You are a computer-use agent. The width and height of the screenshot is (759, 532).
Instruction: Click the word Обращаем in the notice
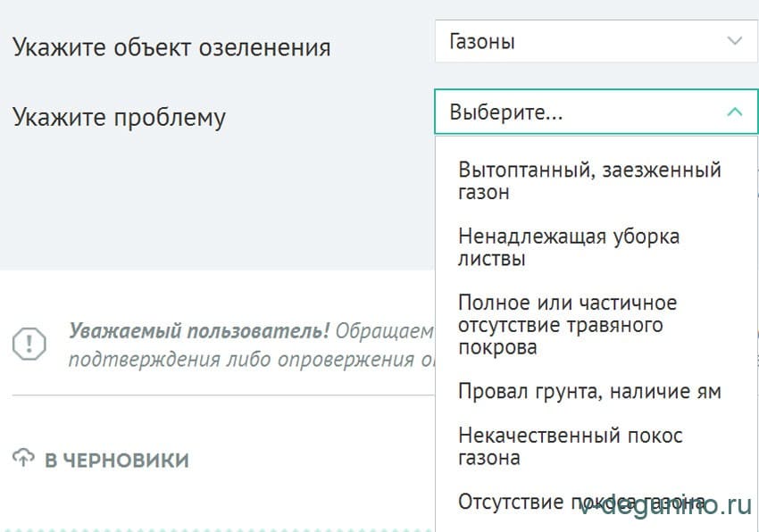384,331
